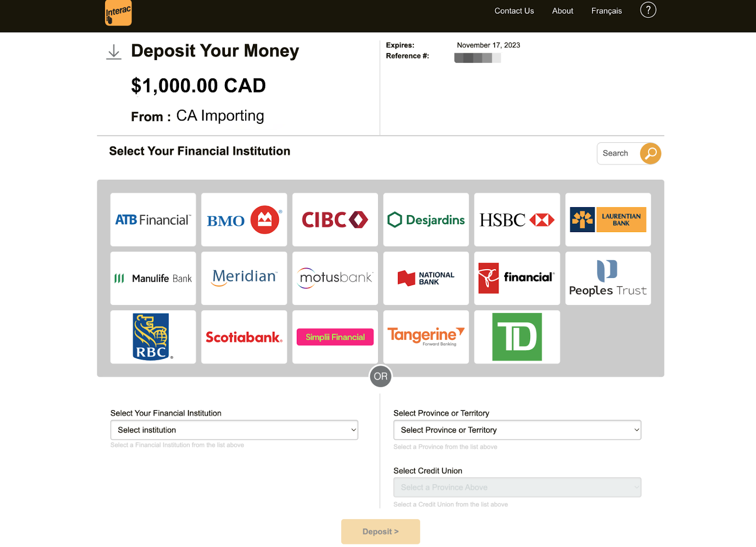The height and width of the screenshot is (547, 756).
Task: Select the BMO bank logo
Action: click(x=244, y=219)
